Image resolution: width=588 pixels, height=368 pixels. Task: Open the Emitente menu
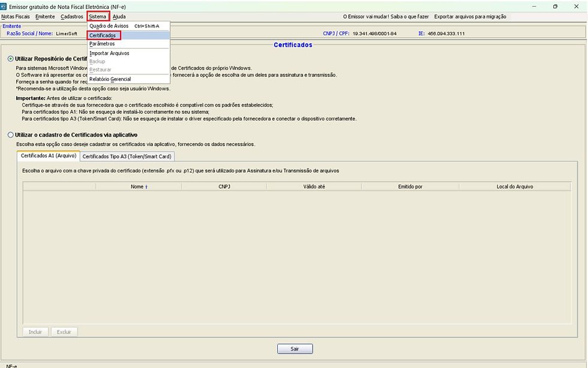pos(45,17)
